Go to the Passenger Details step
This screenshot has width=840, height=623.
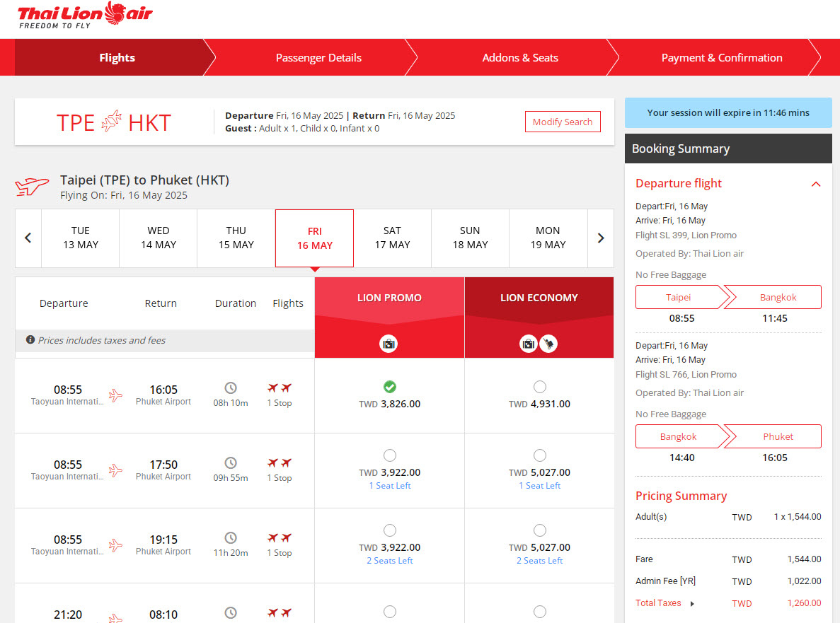pyautogui.click(x=318, y=57)
